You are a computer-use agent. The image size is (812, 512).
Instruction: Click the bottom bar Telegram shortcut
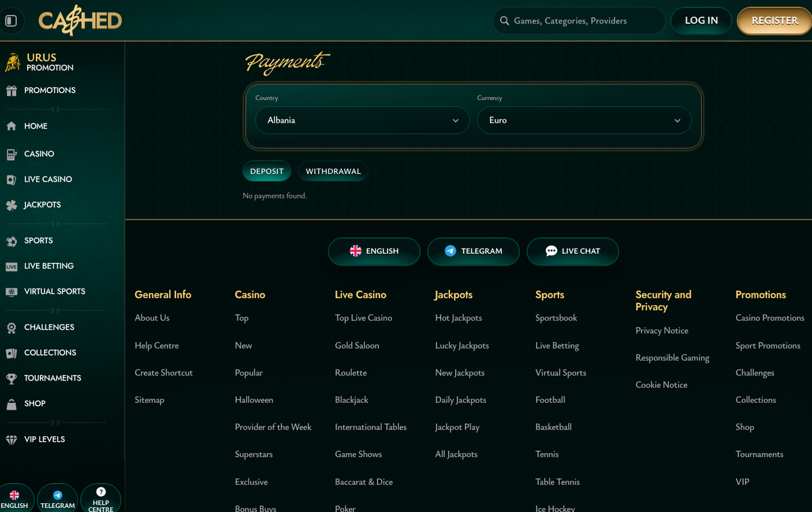58,498
